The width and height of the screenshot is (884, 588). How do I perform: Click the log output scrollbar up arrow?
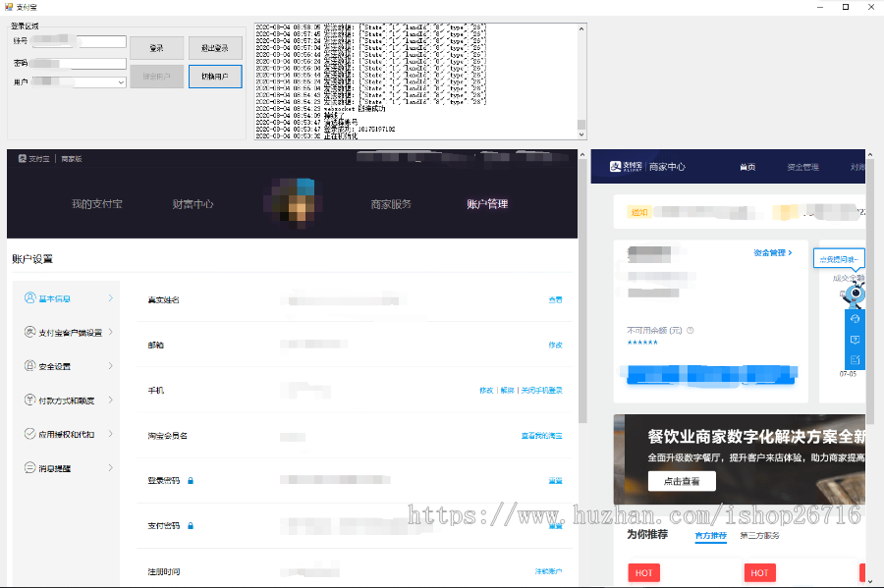click(581, 28)
